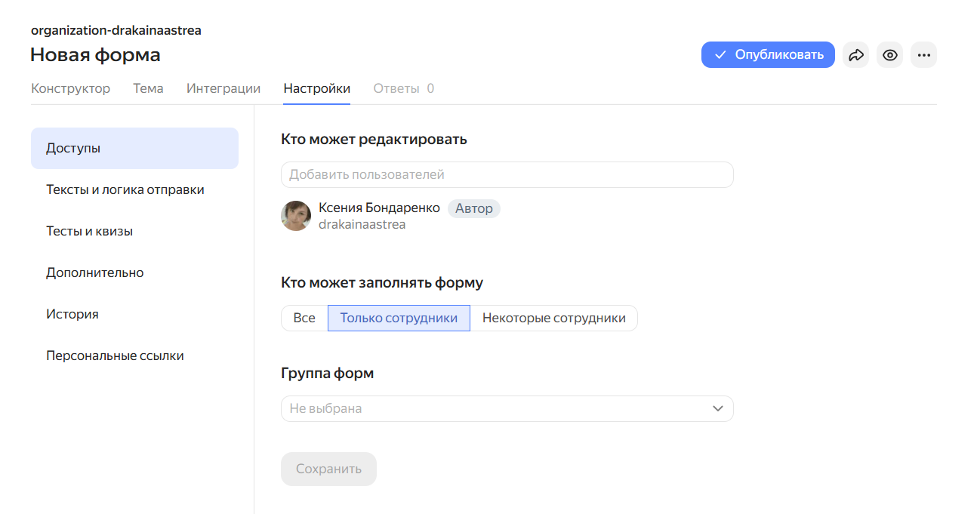Open the 'Ответы' tab

[403, 88]
